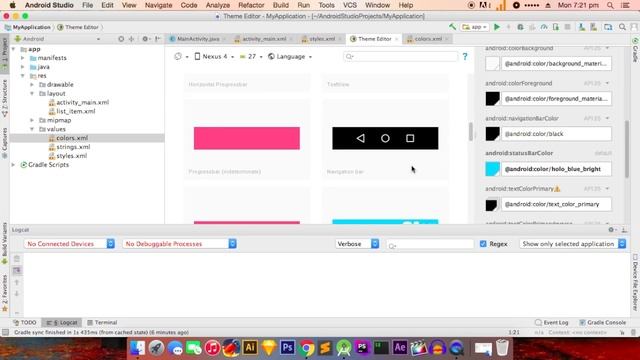
Task: Open the Device File Explorer side panel
Action: click(635, 282)
